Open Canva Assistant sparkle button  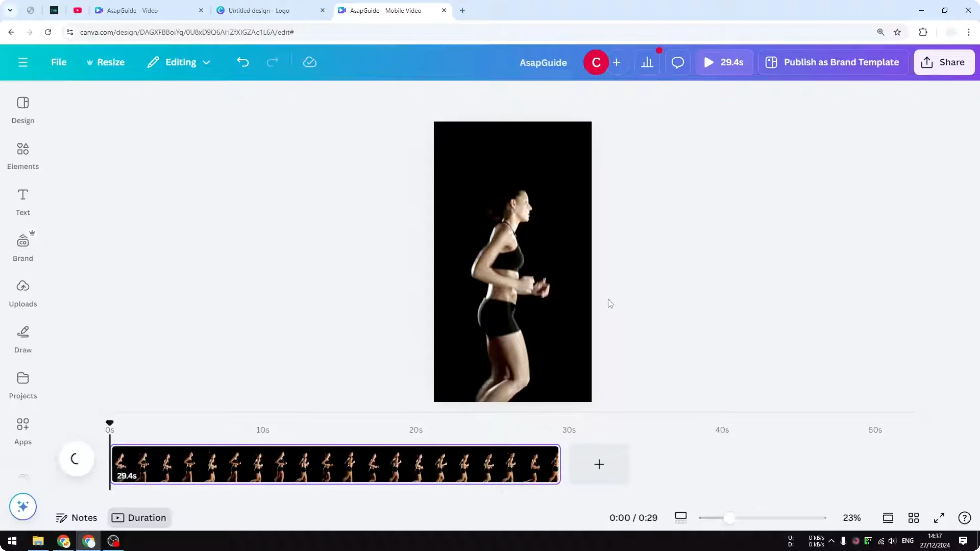tap(22, 507)
